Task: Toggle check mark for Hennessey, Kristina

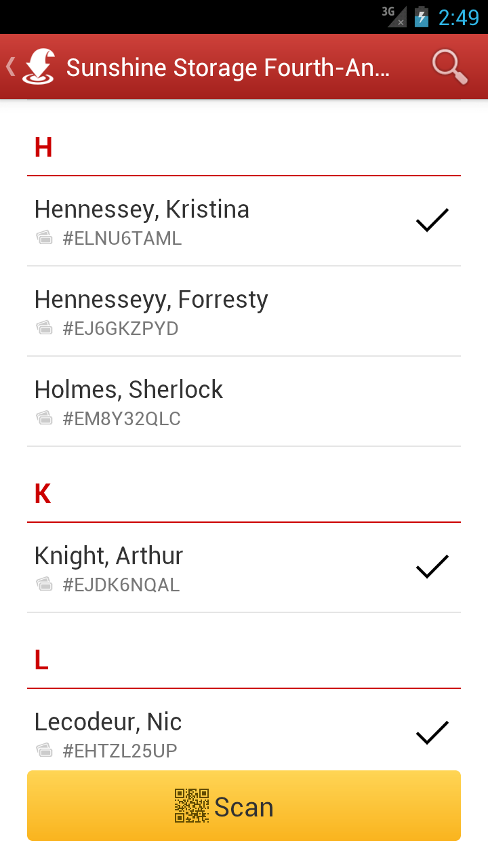Action: 432,220
